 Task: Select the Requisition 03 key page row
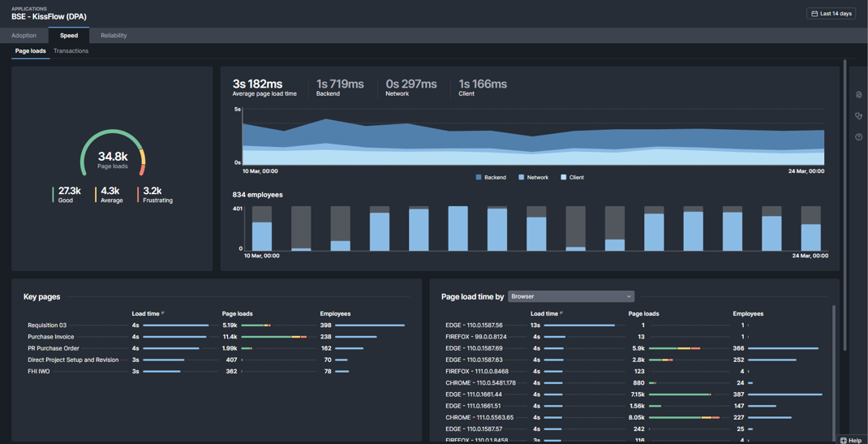pos(47,325)
